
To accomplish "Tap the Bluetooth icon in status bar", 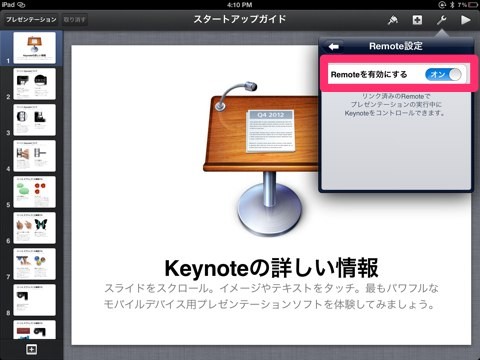I will pyautogui.click(x=452, y=5).
